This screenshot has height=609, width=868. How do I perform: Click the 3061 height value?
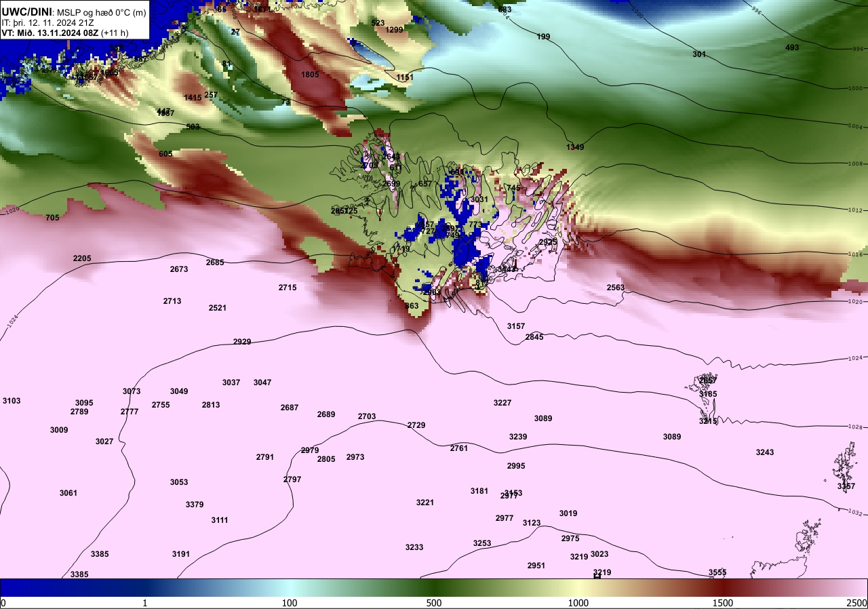tap(68, 493)
